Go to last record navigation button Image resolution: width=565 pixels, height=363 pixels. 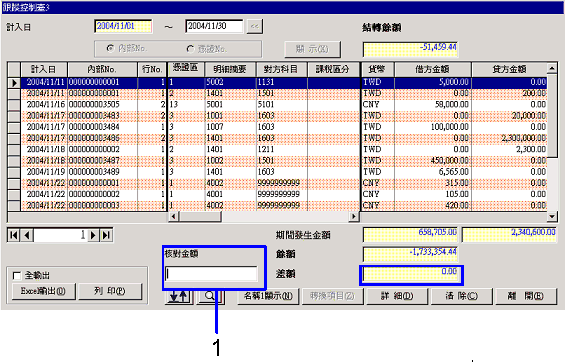point(106,235)
